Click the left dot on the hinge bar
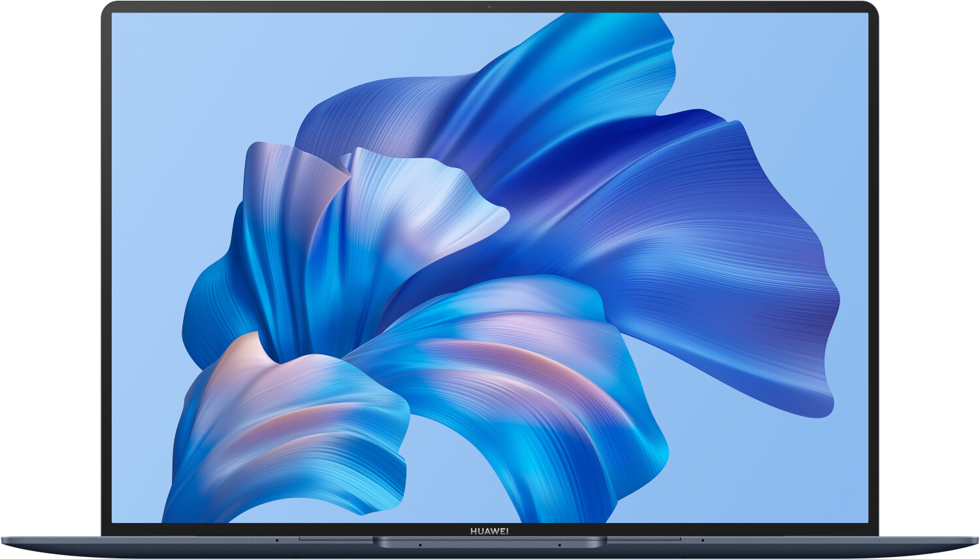980x559 pixels. [420, 545]
